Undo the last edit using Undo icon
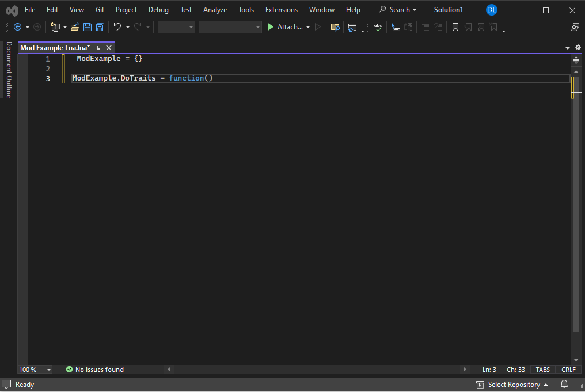 (x=117, y=27)
